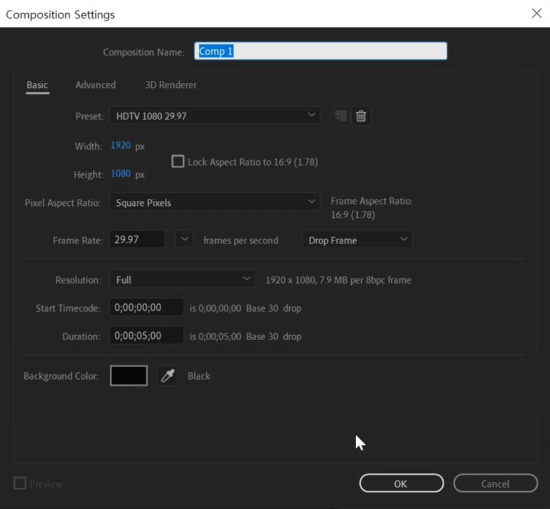
Task: Click the Frame Rate field 29.97
Action: [x=137, y=240]
